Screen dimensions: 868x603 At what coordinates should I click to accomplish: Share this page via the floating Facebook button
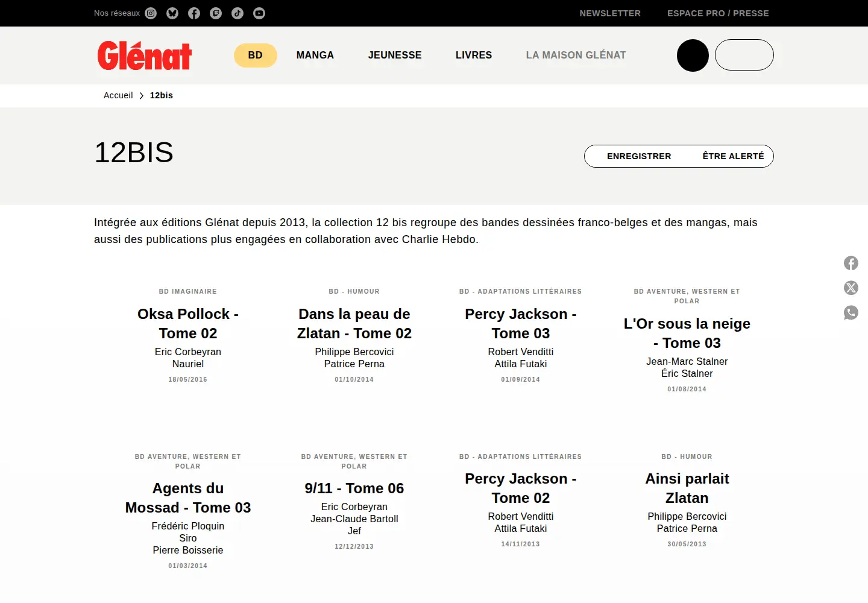pos(851,263)
